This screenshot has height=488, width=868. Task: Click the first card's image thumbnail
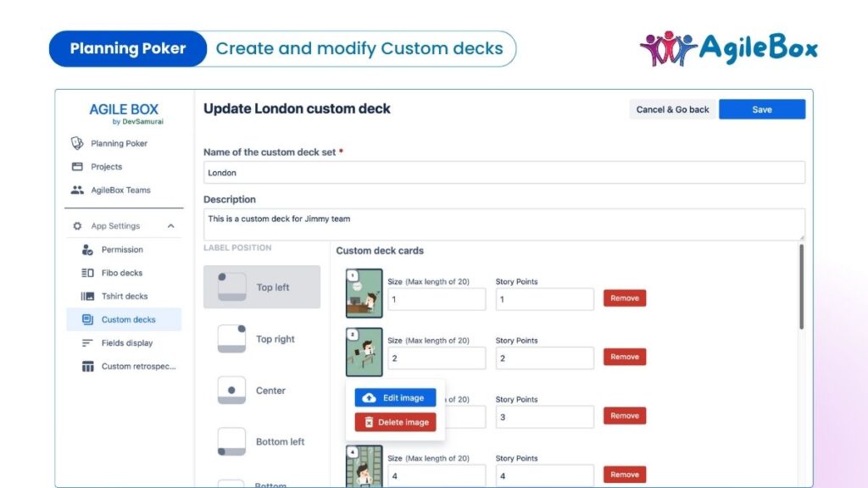click(x=364, y=293)
